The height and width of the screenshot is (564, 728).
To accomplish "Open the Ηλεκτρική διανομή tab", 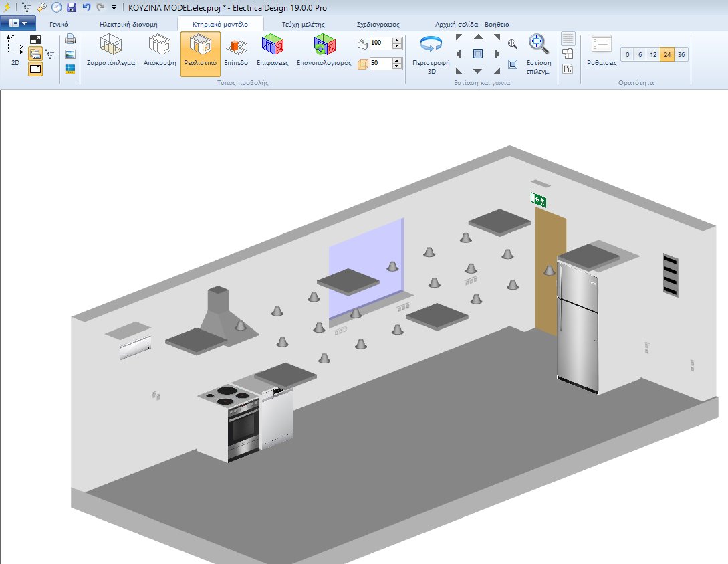I will (x=128, y=23).
